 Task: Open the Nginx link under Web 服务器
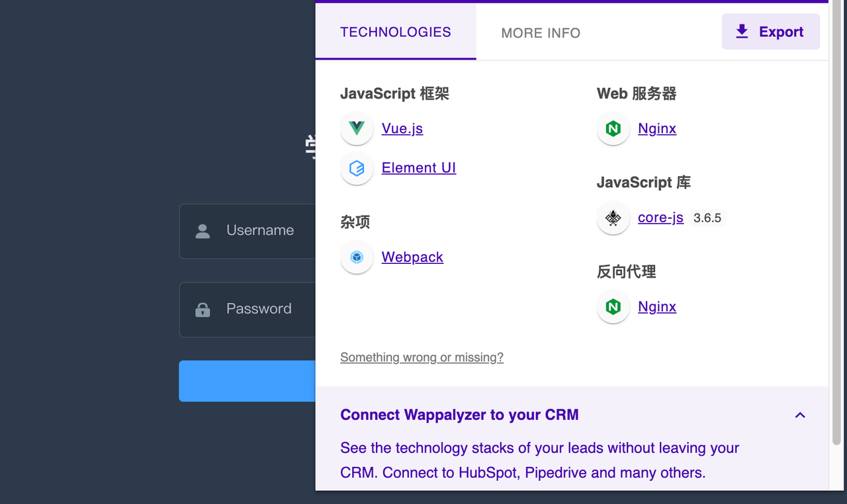pos(657,128)
